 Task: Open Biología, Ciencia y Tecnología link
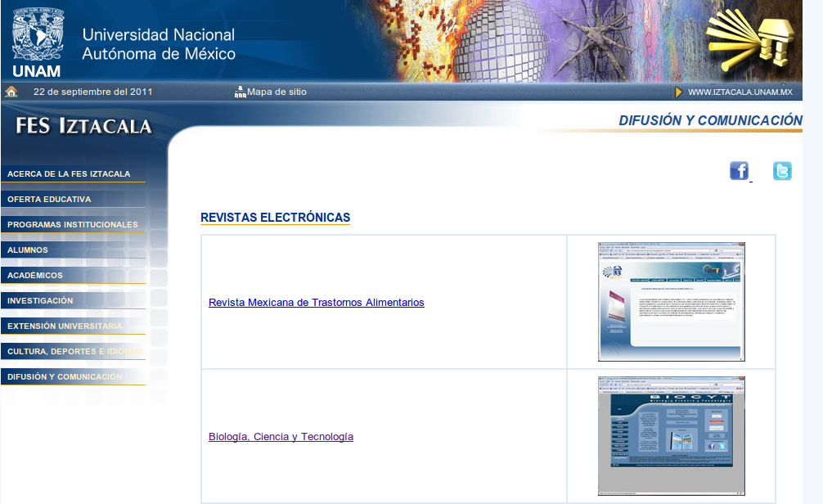(281, 437)
